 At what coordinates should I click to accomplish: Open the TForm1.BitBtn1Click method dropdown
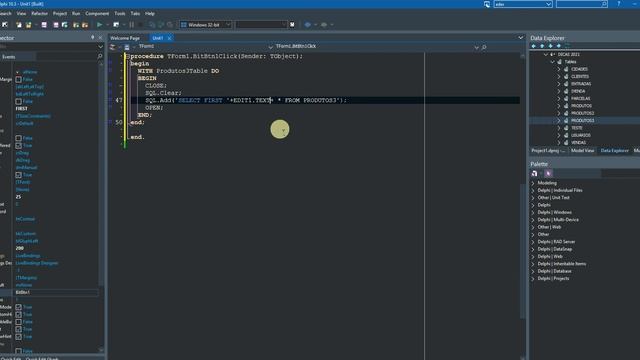click(476, 47)
